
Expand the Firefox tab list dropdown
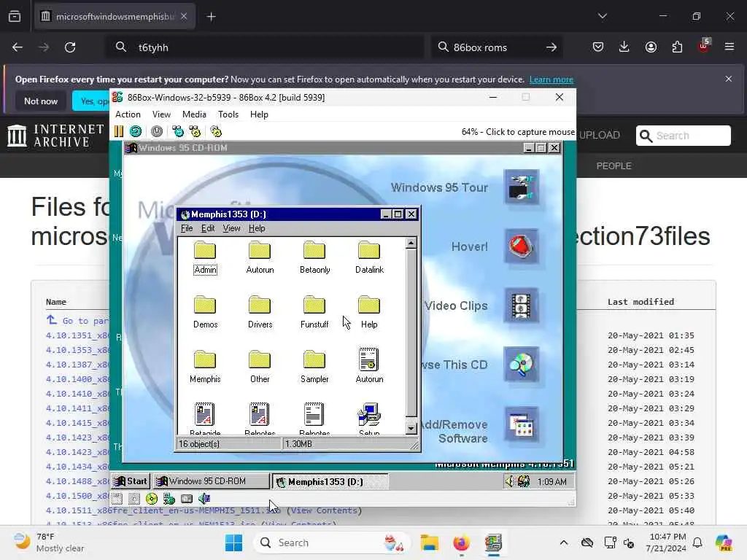(x=603, y=16)
